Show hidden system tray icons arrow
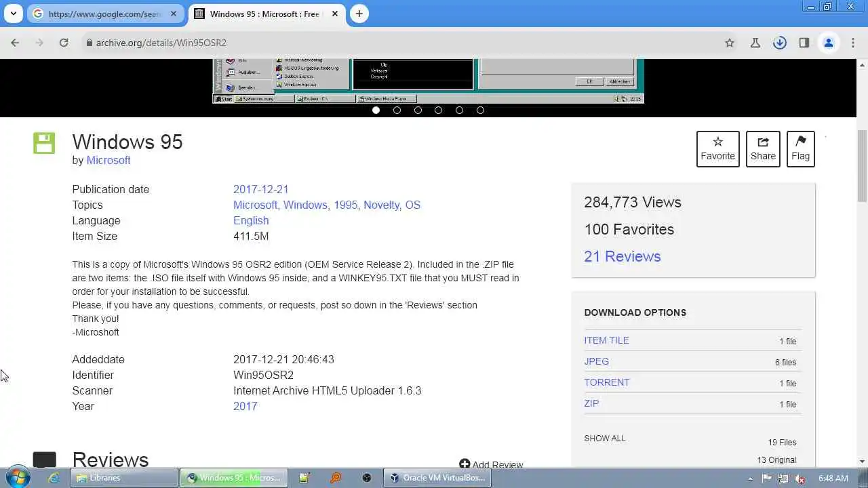The width and height of the screenshot is (868, 488). [x=750, y=479]
